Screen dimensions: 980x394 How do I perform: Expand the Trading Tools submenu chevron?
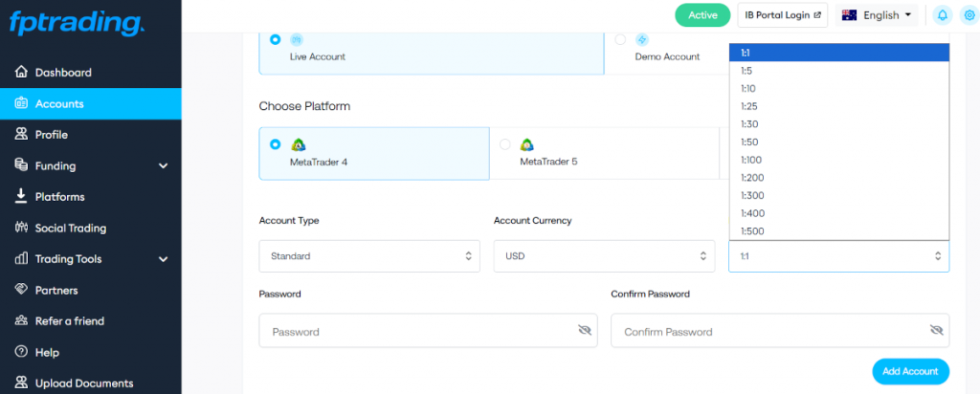pos(163,259)
